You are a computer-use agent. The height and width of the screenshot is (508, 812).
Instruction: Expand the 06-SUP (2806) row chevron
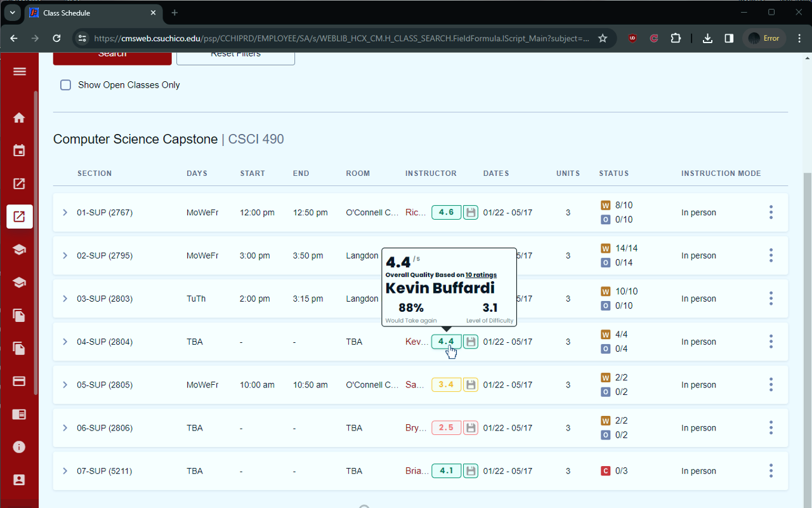point(65,428)
